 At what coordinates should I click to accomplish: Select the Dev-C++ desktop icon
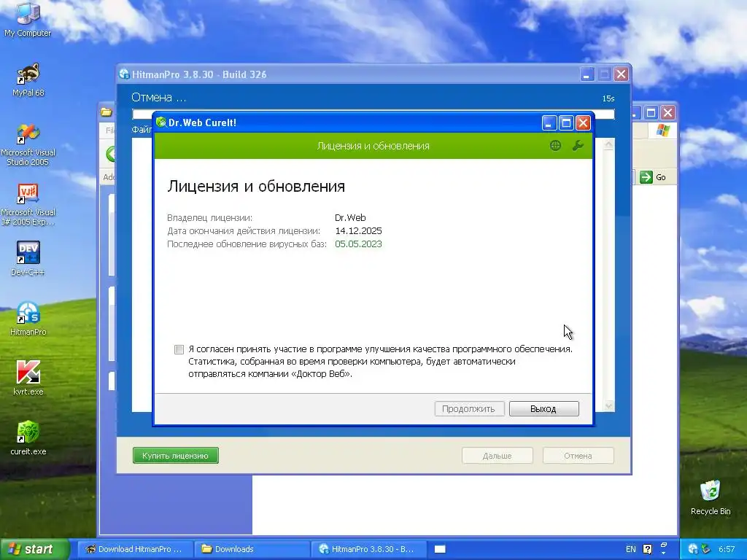28,259
